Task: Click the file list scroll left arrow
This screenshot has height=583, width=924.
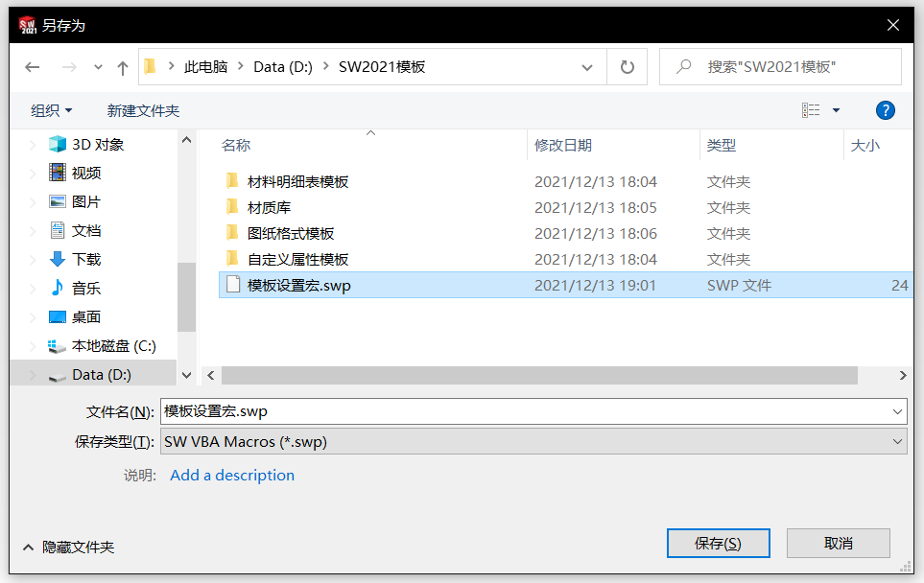Action: [211, 375]
